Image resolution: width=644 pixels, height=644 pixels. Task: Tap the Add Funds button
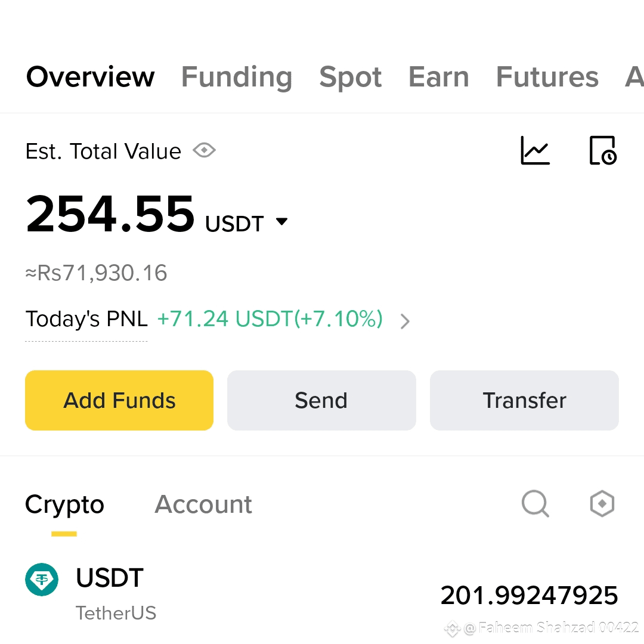[119, 401]
